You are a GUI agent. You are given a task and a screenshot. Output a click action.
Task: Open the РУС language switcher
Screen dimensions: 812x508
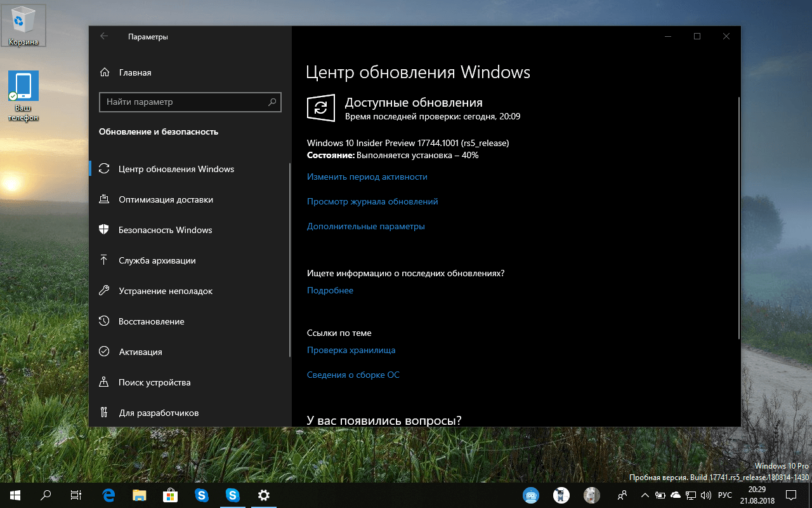[725, 495]
